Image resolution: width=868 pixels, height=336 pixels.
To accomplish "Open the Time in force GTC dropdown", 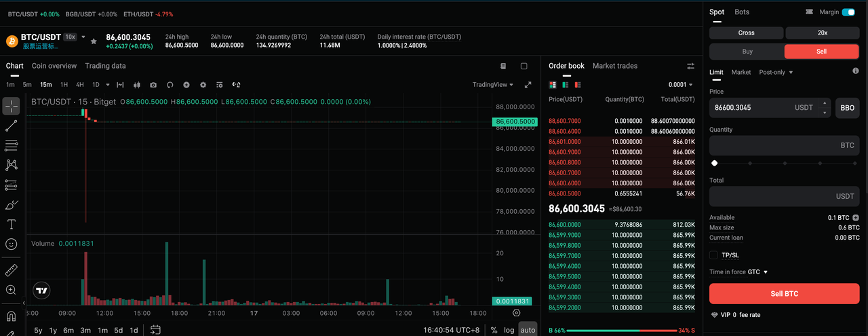I will (757, 272).
